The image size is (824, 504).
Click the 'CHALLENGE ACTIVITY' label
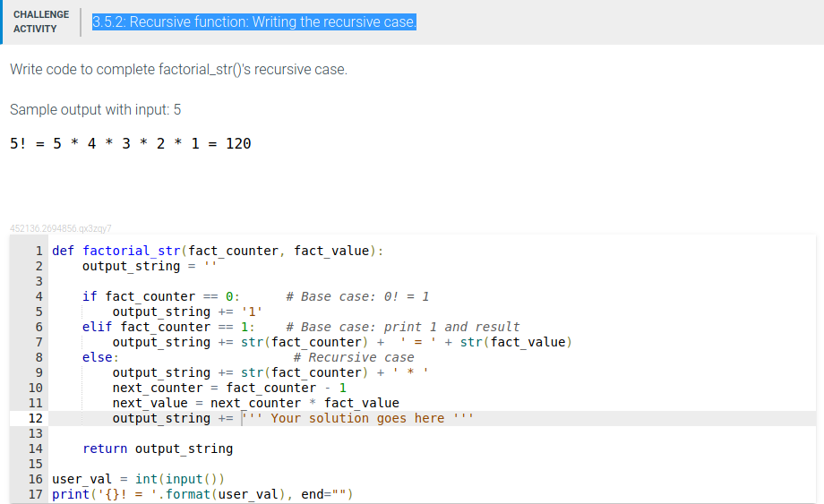(41, 21)
